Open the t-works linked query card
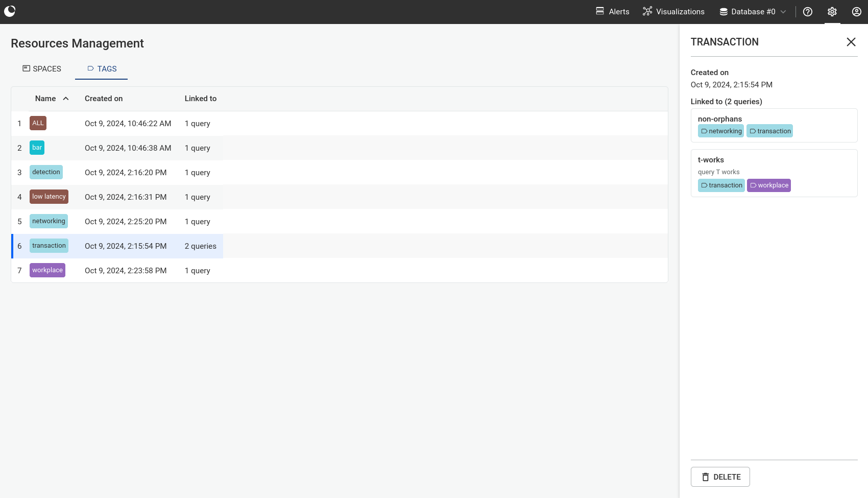This screenshot has width=868, height=498. 774,173
